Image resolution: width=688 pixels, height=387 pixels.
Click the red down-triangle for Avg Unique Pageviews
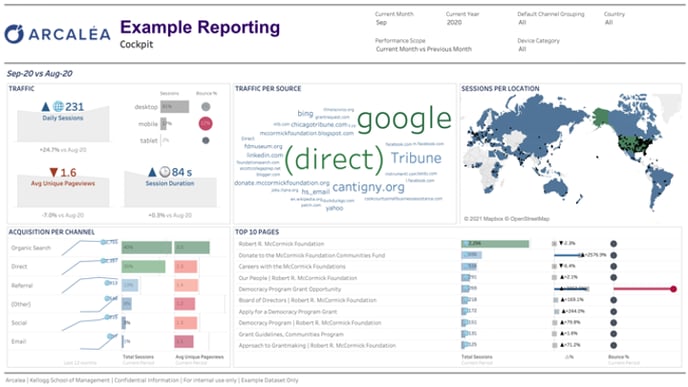coord(54,172)
